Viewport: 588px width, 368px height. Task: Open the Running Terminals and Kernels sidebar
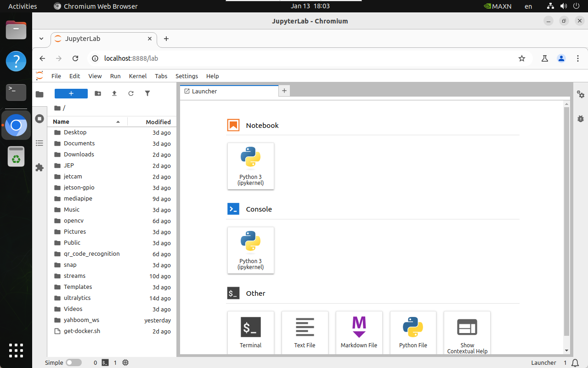tap(40, 119)
